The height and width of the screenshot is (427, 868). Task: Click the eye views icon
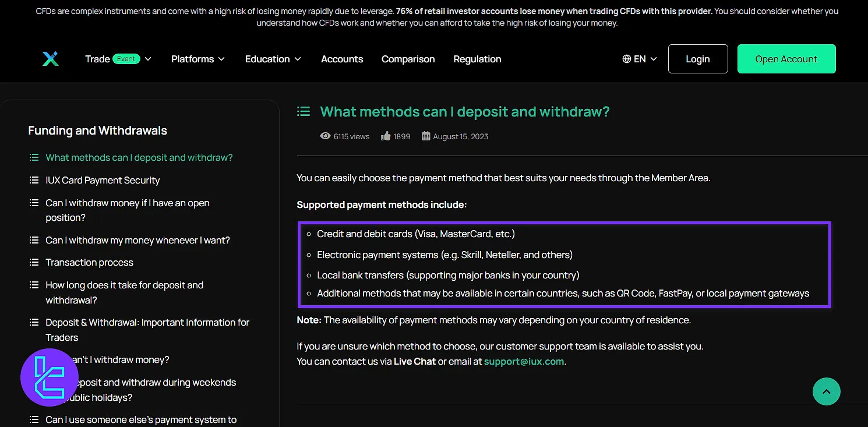click(x=325, y=136)
